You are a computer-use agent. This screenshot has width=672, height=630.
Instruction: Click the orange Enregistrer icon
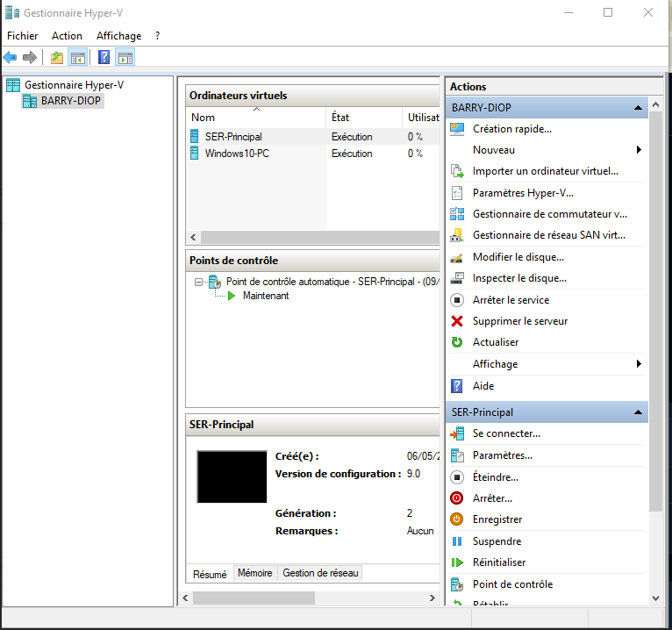457,519
